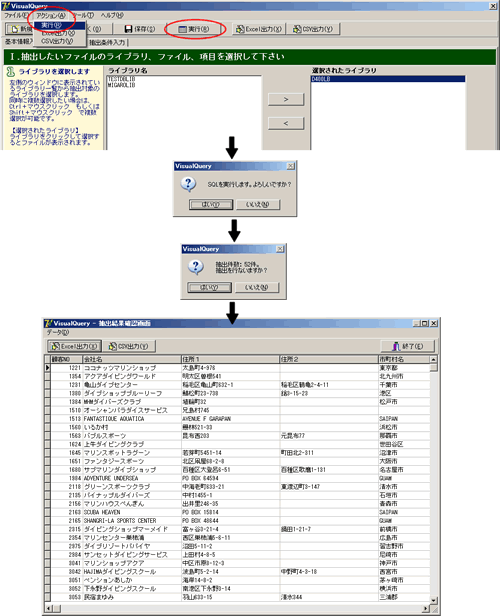Viewport: 500px width, 616px height.
Task: Click Excel出力 button in results window
Action: click(74, 346)
